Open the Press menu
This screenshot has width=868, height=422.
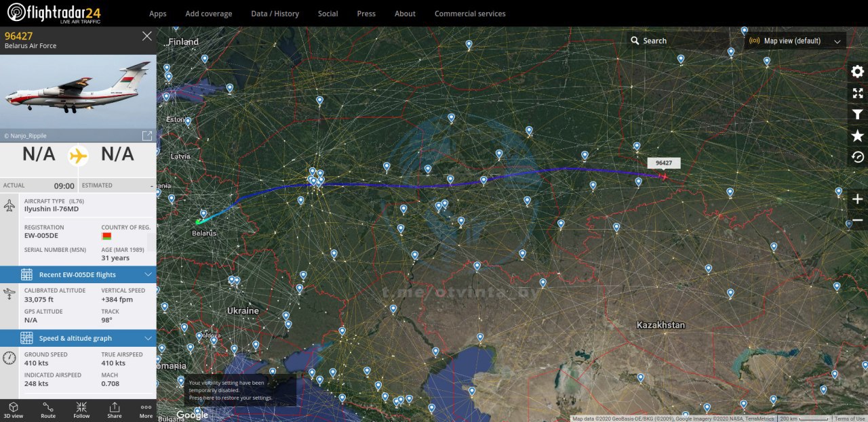point(366,14)
